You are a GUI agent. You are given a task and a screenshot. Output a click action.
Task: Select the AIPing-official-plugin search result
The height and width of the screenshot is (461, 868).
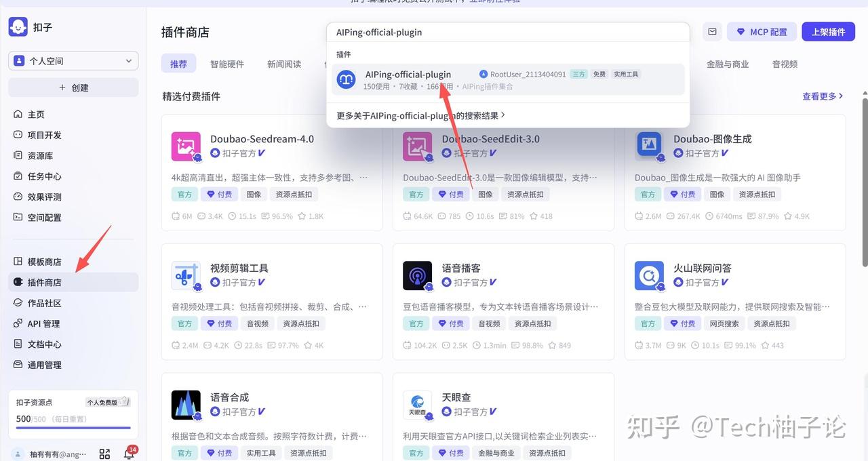click(x=508, y=79)
